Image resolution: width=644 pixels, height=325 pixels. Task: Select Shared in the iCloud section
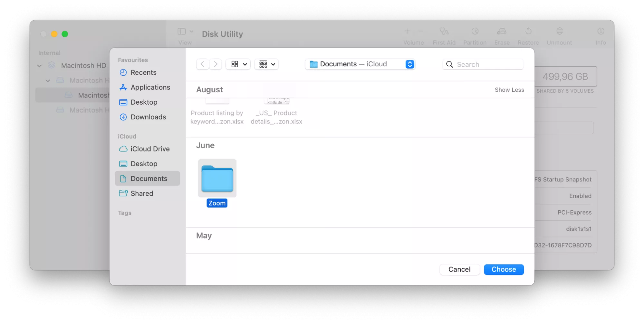(142, 193)
